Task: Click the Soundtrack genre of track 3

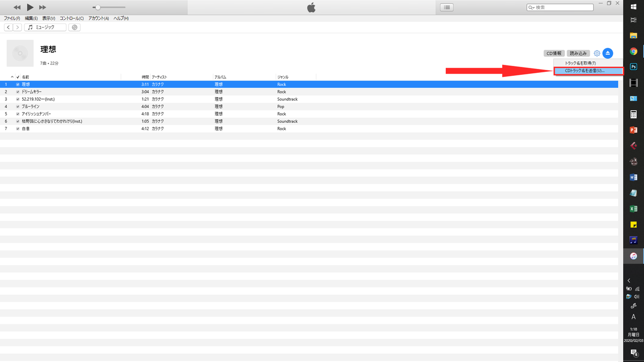Action: 287,99
